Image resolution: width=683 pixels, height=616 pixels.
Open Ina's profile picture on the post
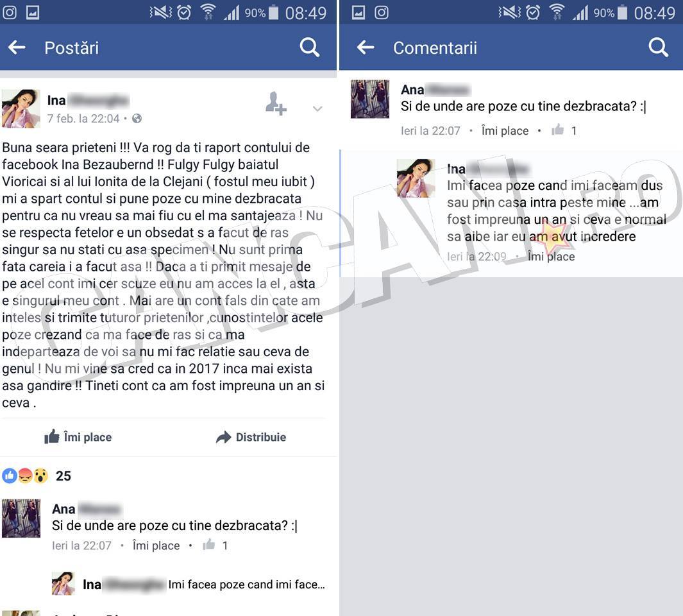[21, 108]
